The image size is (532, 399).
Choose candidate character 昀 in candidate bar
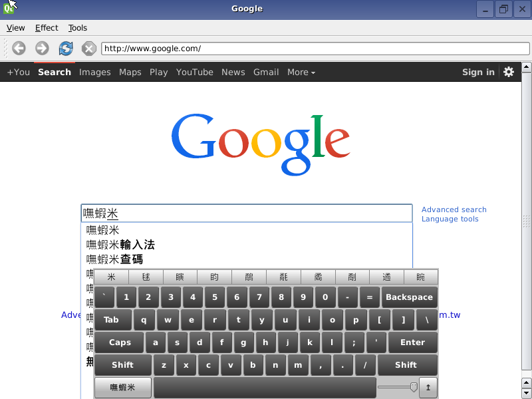pos(214,277)
